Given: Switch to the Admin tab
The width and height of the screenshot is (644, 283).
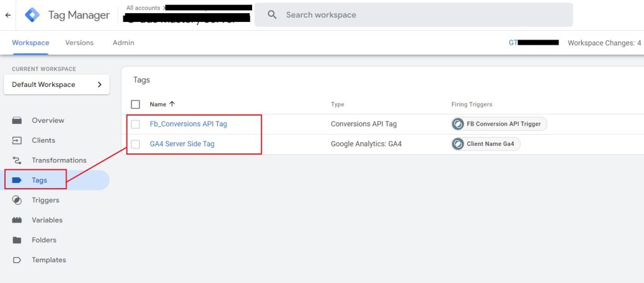Looking at the screenshot, I should (124, 43).
